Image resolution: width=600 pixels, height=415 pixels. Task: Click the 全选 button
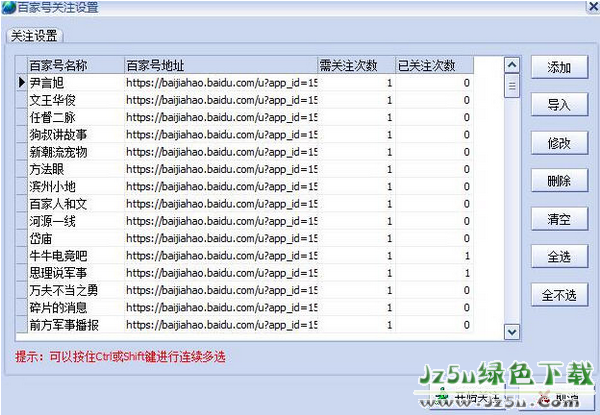559,256
